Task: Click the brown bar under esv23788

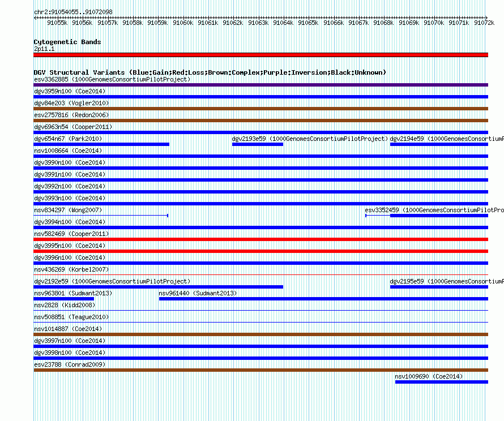Action: pos(260,370)
